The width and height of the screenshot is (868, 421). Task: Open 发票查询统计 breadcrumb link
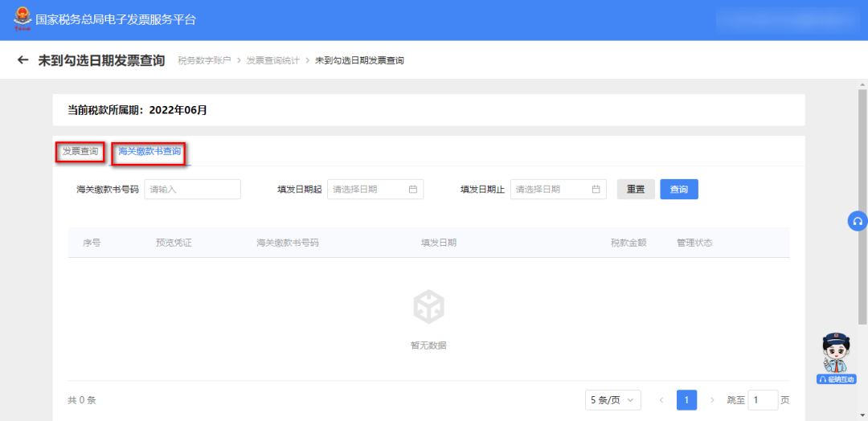pyautogui.click(x=273, y=60)
